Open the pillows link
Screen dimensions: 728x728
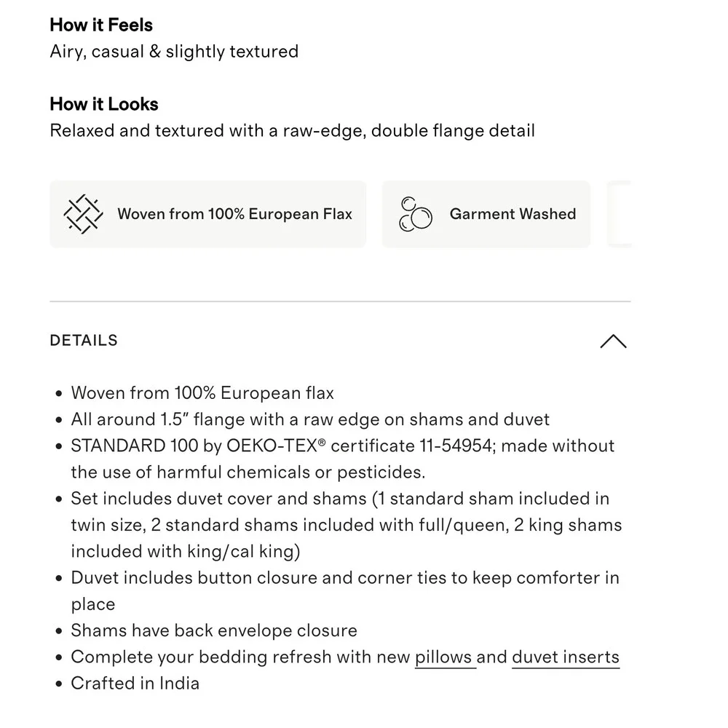point(443,657)
